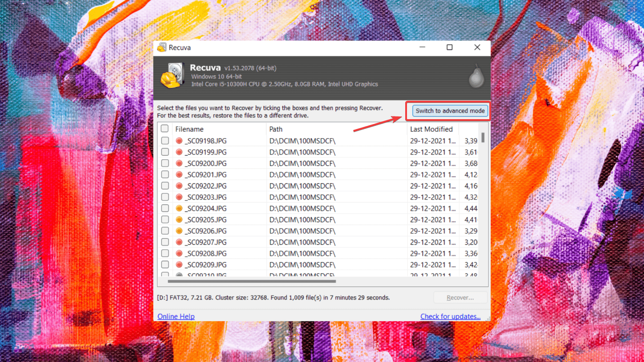Click red status dot of _SC09198.JPG

tap(179, 141)
